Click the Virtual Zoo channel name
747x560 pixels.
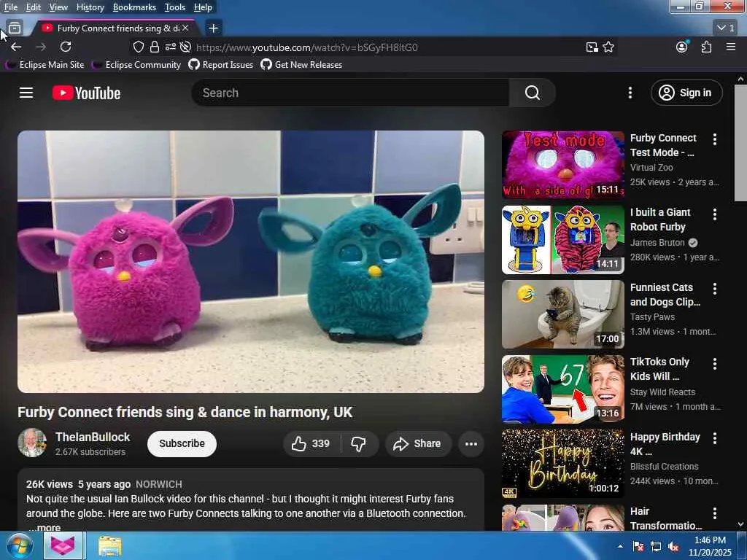tap(651, 168)
